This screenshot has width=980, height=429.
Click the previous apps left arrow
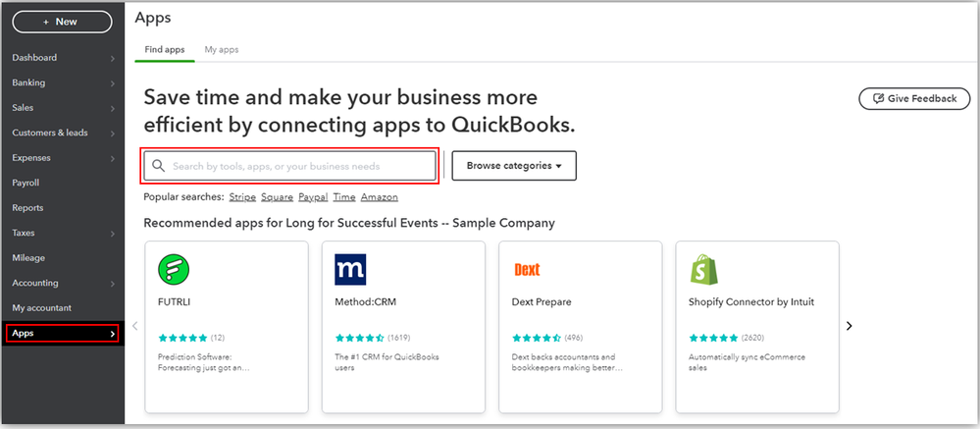click(x=135, y=326)
